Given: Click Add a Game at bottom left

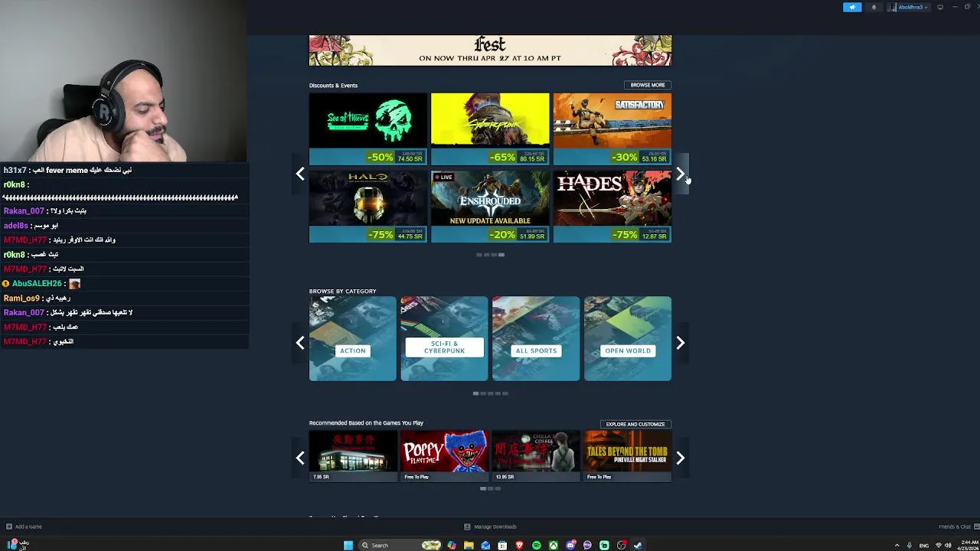Looking at the screenshot, I should pyautogui.click(x=24, y=527).
